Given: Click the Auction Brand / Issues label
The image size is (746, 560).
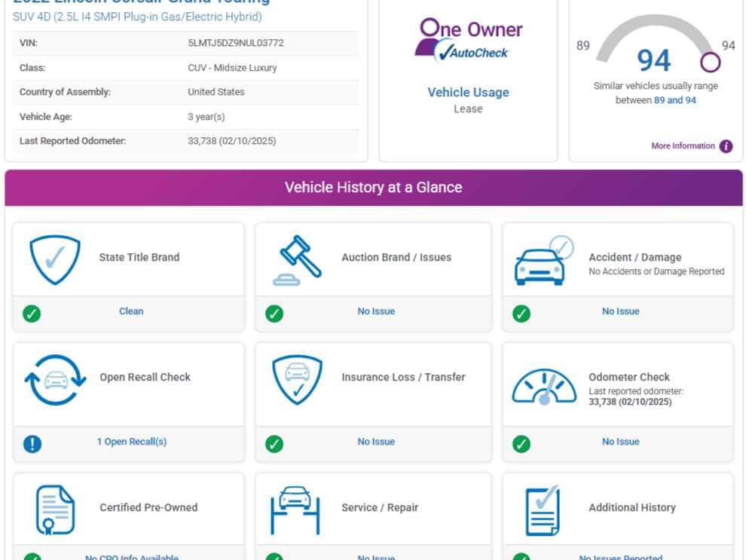Looking at the screenshot, I should click(x=396, y=258).
